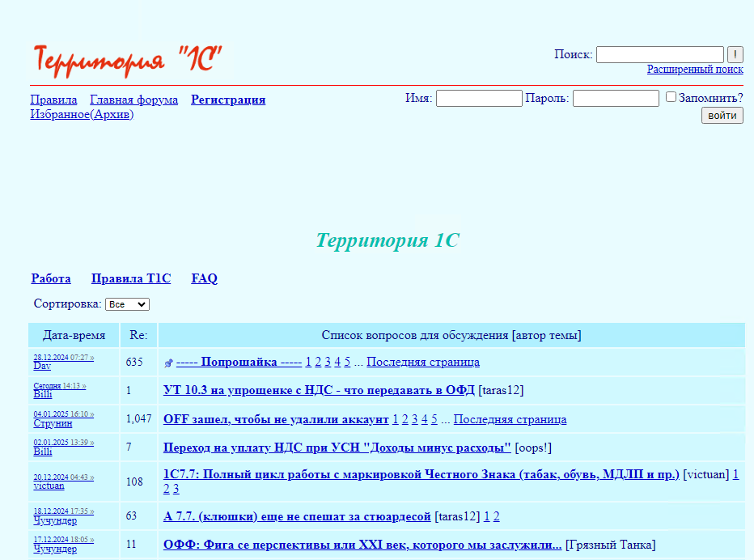Submit search with the "!" button
The height and width of the screenshot is (560, 754).
tap(735, 55)
